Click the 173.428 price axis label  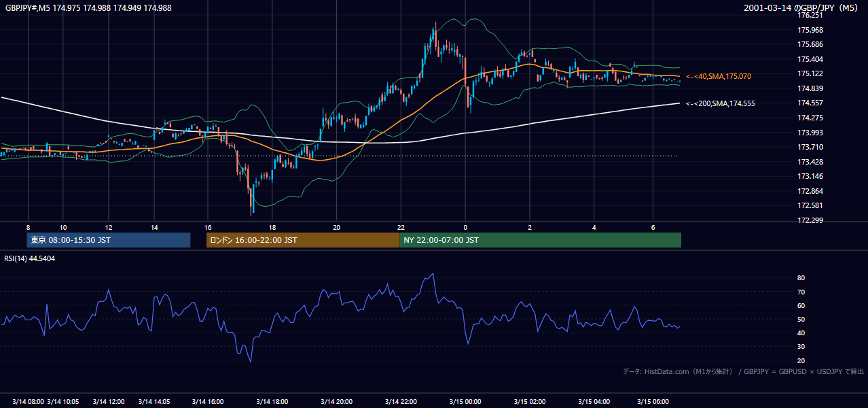pyautogui.click(x=810, y=162)
